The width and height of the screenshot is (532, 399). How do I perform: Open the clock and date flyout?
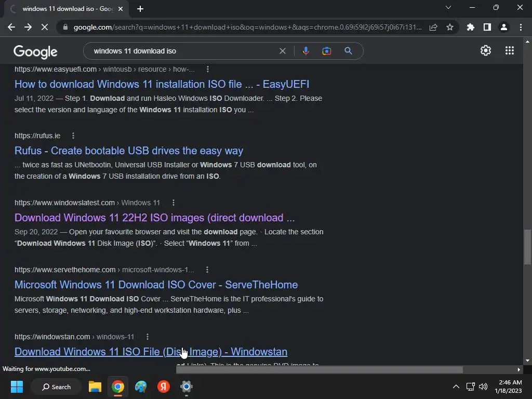click(509, 387)
